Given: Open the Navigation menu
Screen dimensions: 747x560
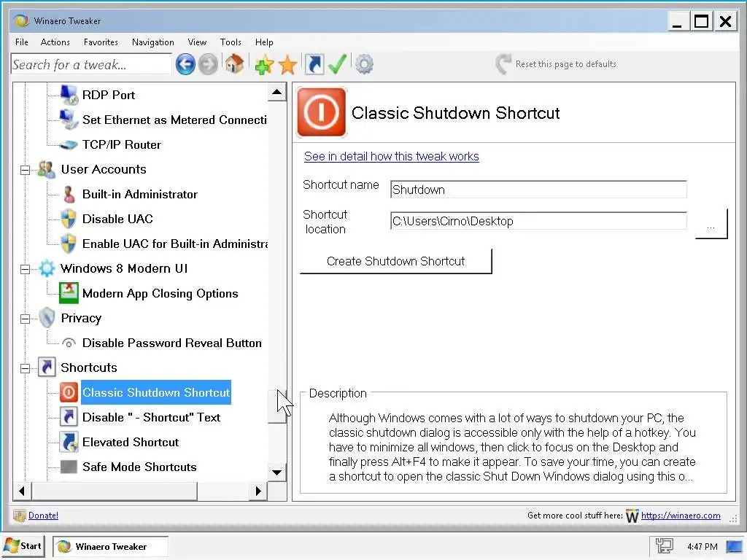Looking at the screenshot, I should 153,42.
